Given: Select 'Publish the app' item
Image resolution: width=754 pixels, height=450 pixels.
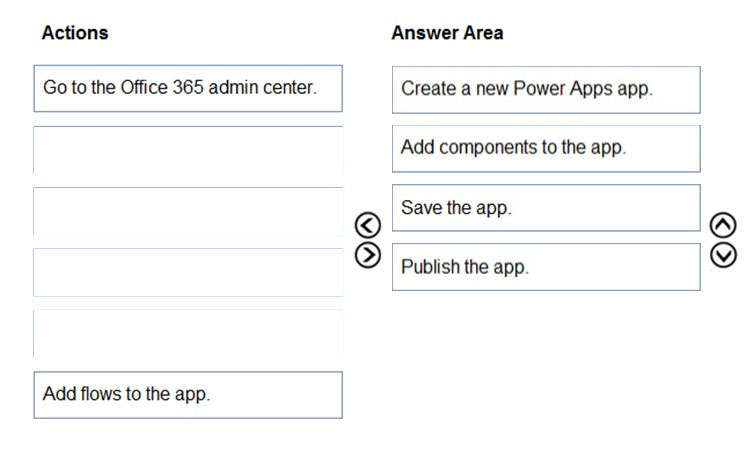Looking at the screenshot, I should tap(546, 267).
